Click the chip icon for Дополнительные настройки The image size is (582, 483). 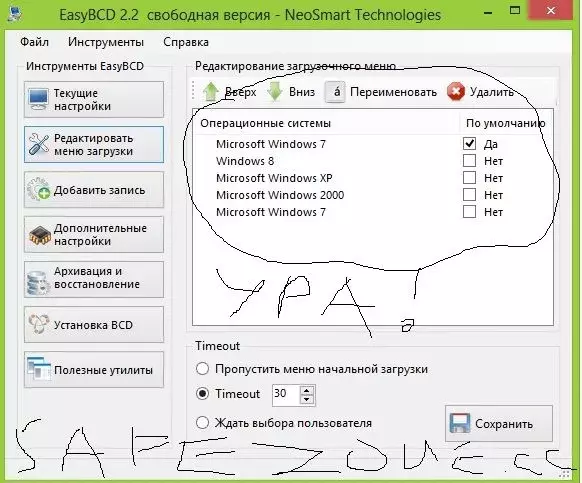(39, 235)
